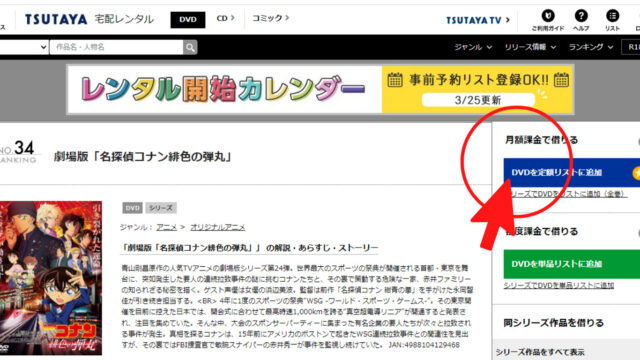Expand the ジャンル dropdown menu

pos(473,47)
